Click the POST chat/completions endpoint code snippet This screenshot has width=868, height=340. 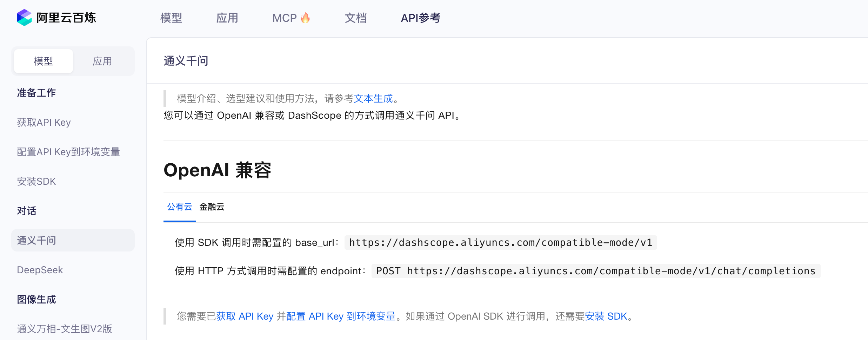point(596,271)
